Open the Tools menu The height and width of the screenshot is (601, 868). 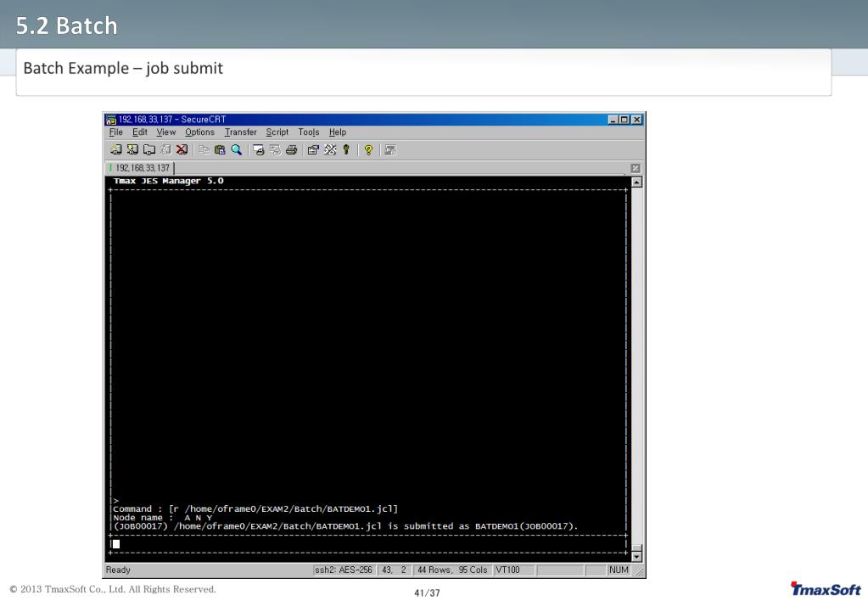308,132
